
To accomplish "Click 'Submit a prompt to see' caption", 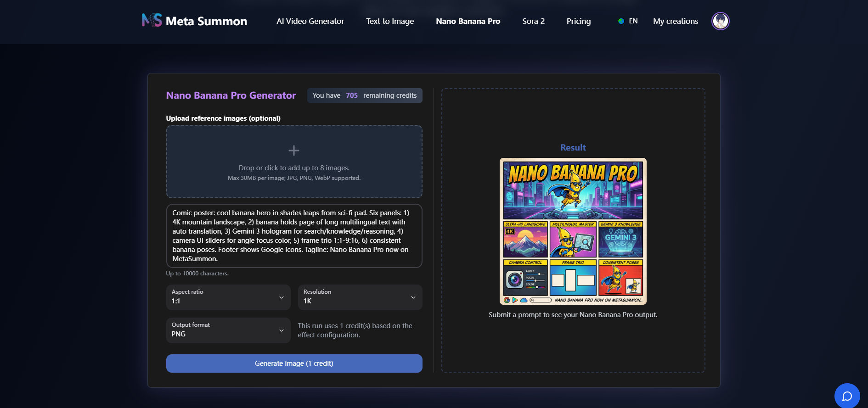I will pyautogui.click(x=573, y=315).
